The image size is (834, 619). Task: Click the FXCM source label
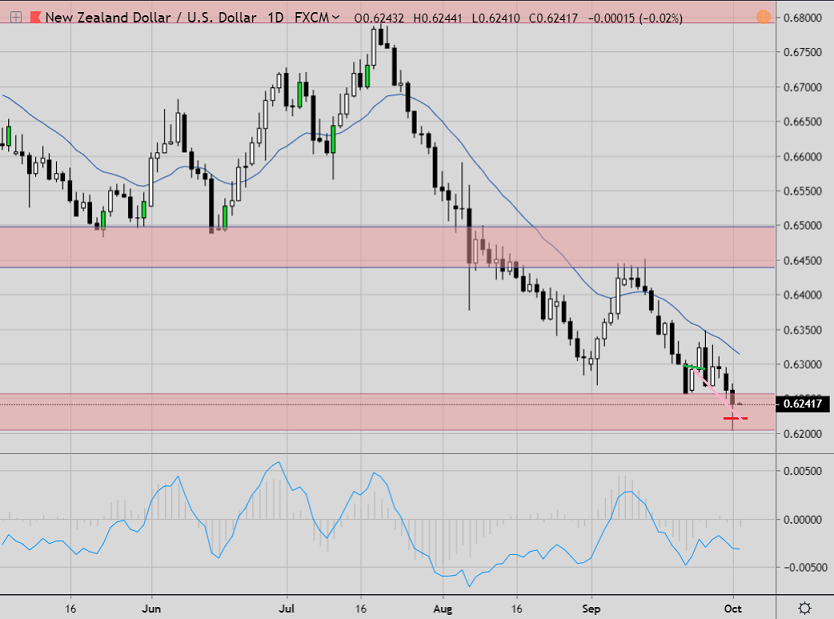click(312, 18)
